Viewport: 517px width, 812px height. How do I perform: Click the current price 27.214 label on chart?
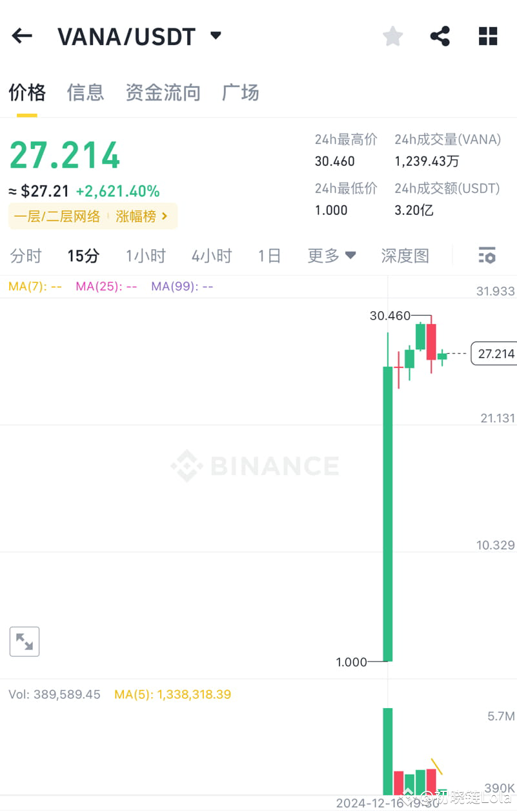pos(494,354)
